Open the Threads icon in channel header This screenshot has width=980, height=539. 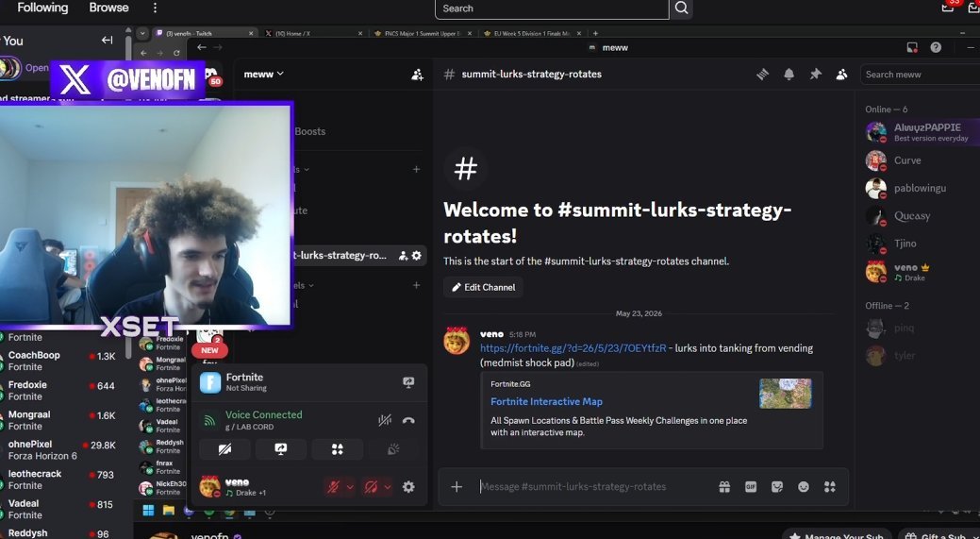click(762, 75)
